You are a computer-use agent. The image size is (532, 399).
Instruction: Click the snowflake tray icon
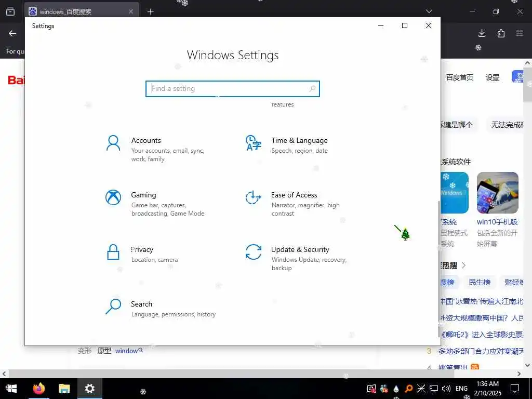click(421, 389)
